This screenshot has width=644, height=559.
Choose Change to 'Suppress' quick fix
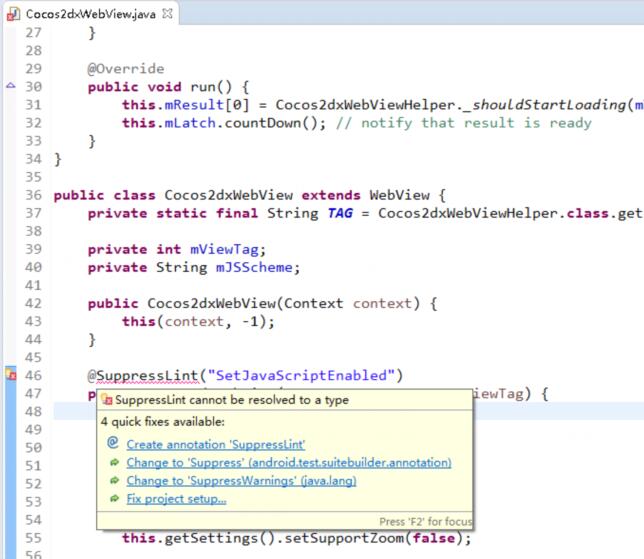coord(289,462)
